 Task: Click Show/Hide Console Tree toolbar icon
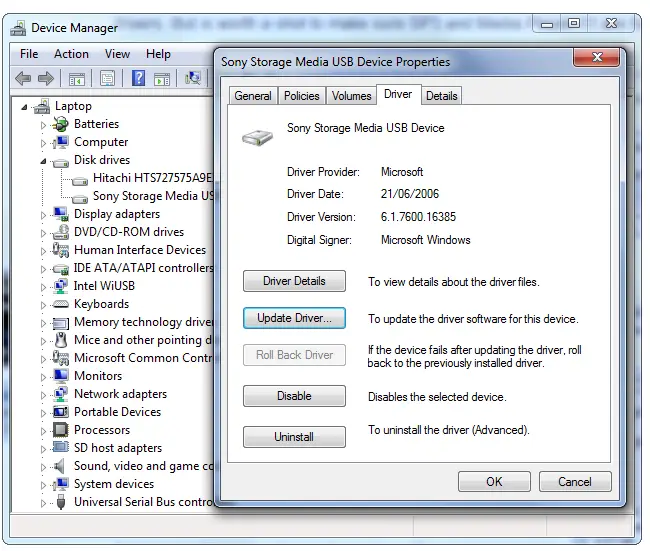[77, 78]
